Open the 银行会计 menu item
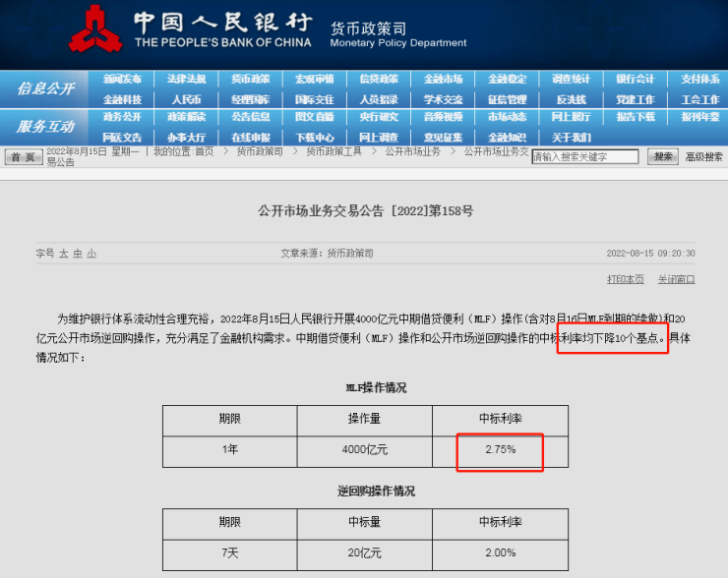Viewport: 728px width, 578px height. point(636,80)
